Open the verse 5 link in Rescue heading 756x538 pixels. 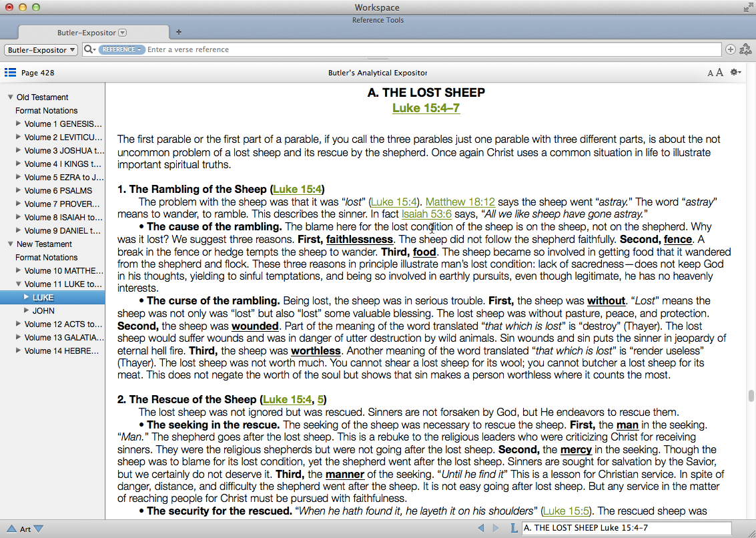tap(321, 400)
